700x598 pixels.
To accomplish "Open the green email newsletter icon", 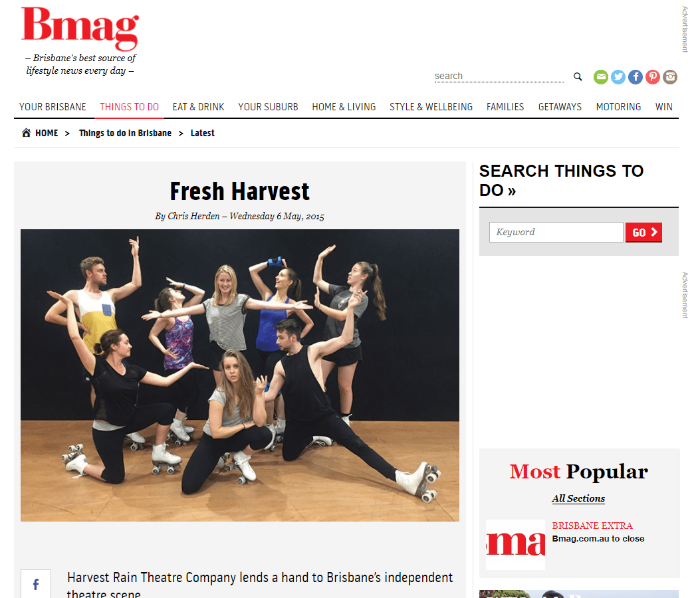I will click(x=601, y=77).
